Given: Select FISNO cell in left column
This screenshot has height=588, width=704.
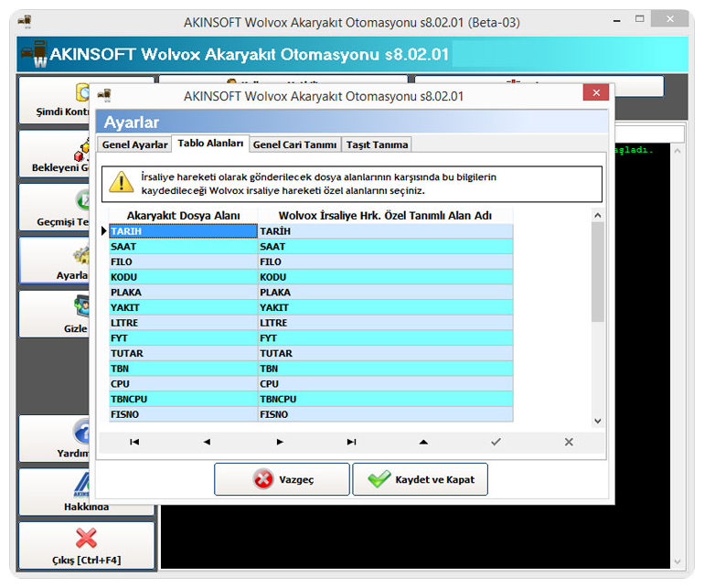Looking at the screenshot, I should (x=183, y=414).
